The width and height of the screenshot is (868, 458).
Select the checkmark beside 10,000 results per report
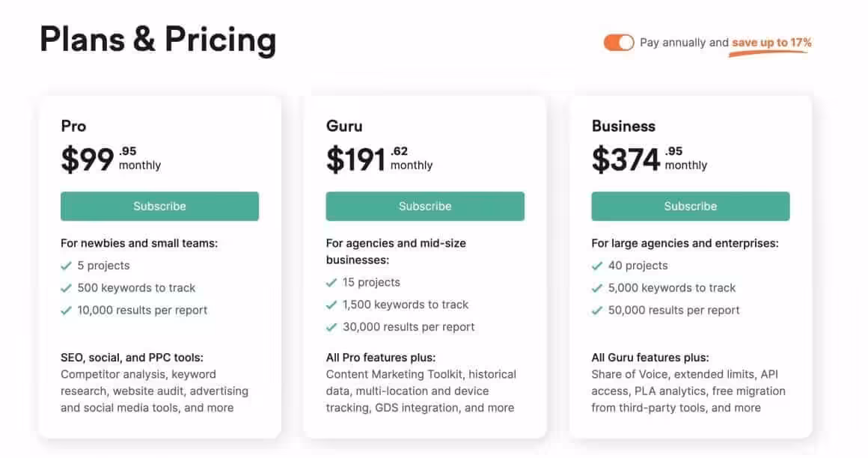[x=67, y=310]
